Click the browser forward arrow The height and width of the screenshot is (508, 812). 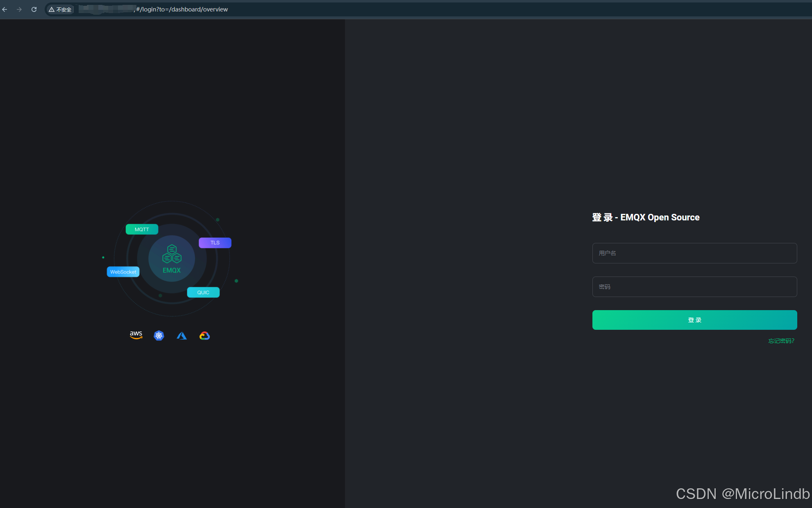point(19,9)
